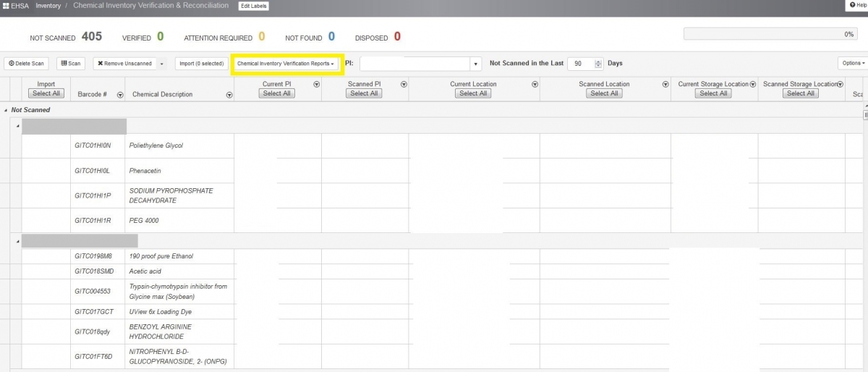The width and height of the screenshot is (868, 372).
Task: Click the Edit Labels button
Action: [253, 6]
